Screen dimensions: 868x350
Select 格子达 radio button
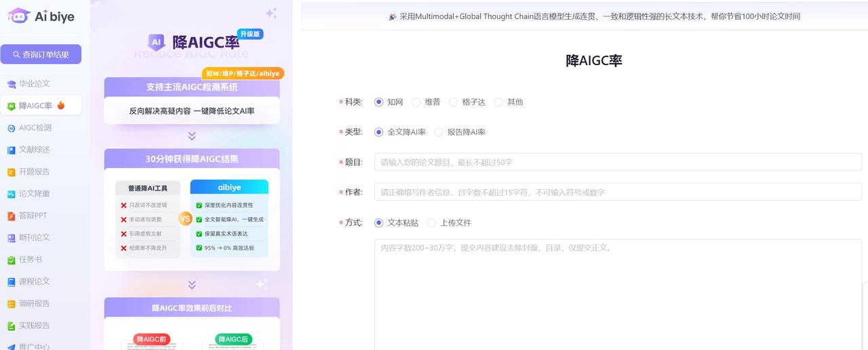pos(454,102)
